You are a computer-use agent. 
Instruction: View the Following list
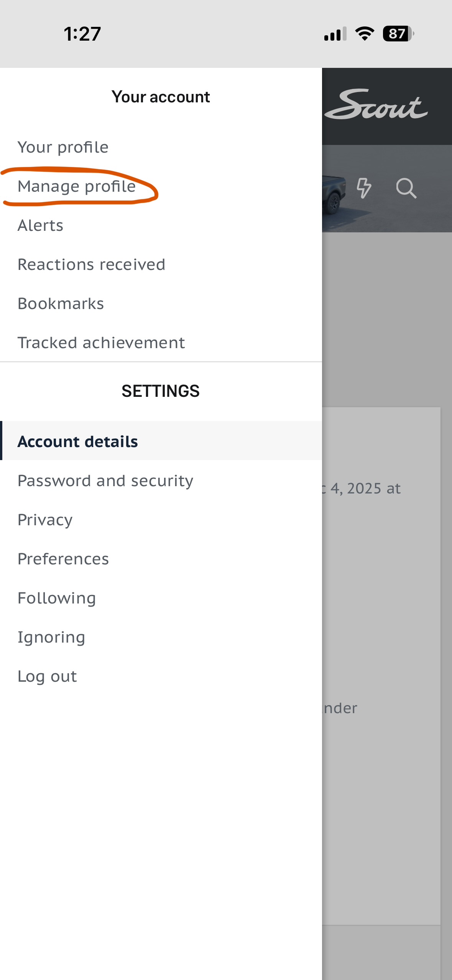[57, 598]
